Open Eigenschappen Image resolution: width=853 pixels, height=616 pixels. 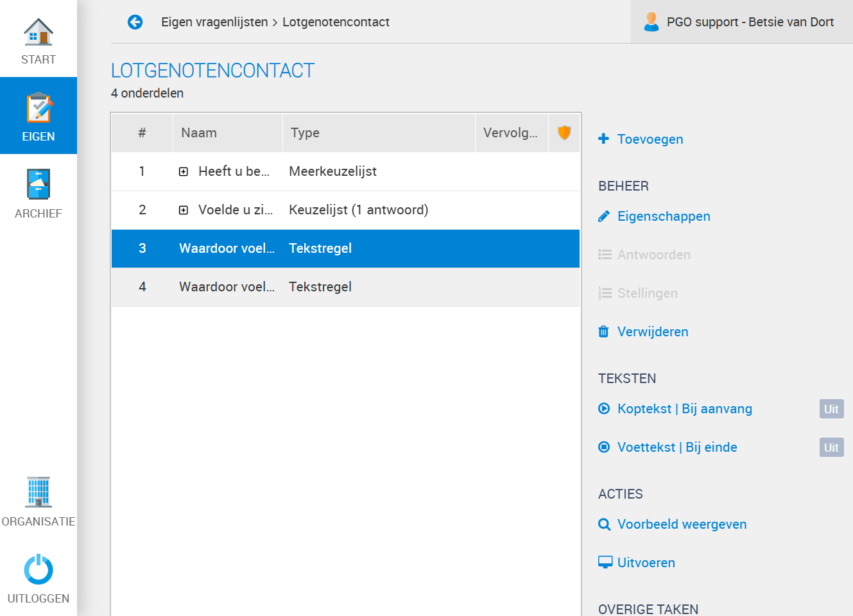(664, 216)
